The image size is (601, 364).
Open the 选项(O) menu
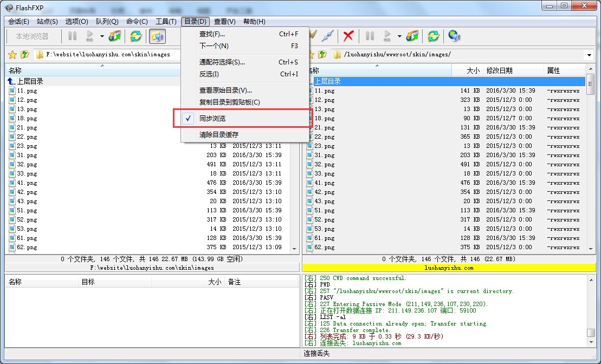pyautogui.click(x=76, y=22)
